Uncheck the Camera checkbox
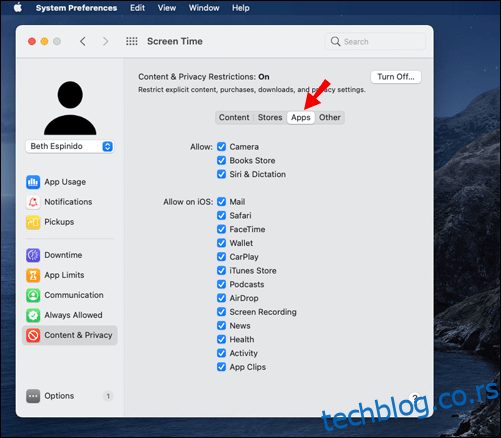 coord(221,147)
